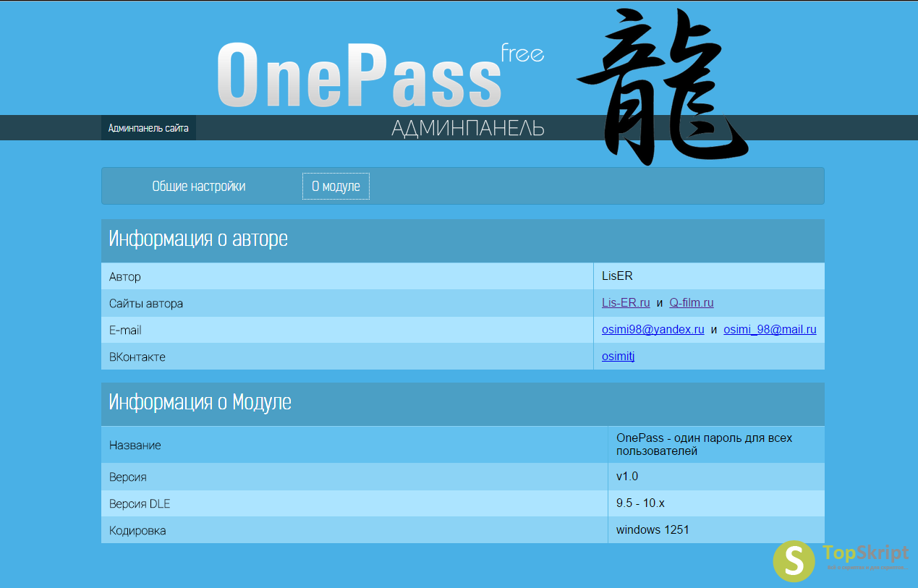Select the OnePass module description text
918x588 pixels.
click(705, 445)
